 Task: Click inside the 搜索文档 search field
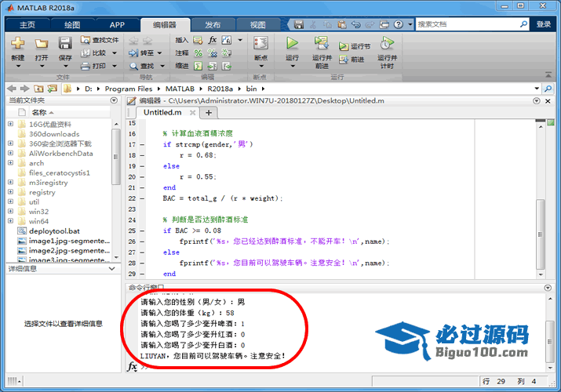467,24
